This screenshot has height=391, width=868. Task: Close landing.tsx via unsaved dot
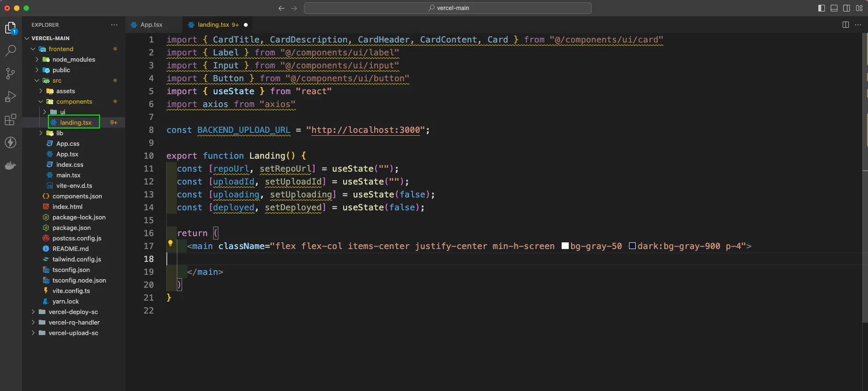pyautogui.click(x=246, y=25)
